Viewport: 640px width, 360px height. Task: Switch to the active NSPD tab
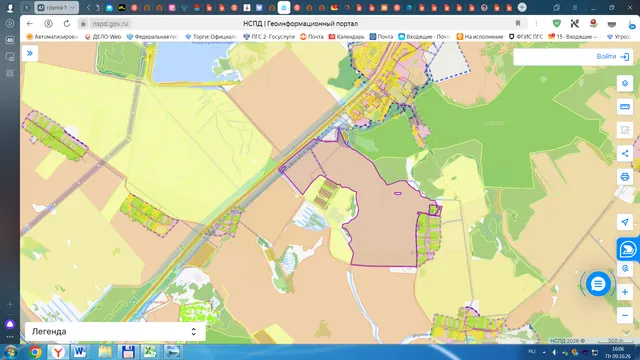tap(284, 7)
